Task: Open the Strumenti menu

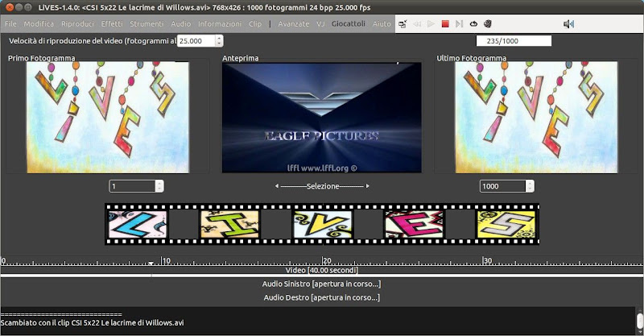Action: pos(147,24)
